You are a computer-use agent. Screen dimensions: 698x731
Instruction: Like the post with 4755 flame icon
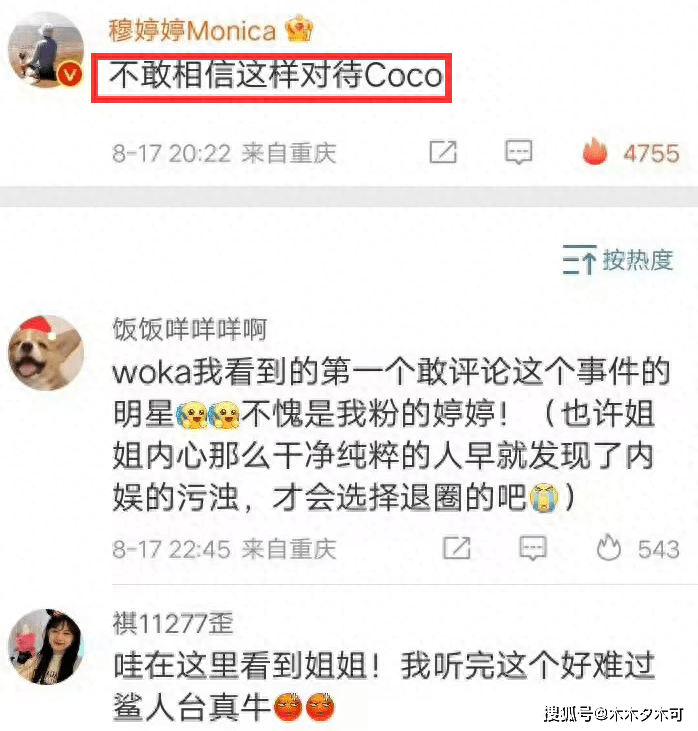(595, 152)
